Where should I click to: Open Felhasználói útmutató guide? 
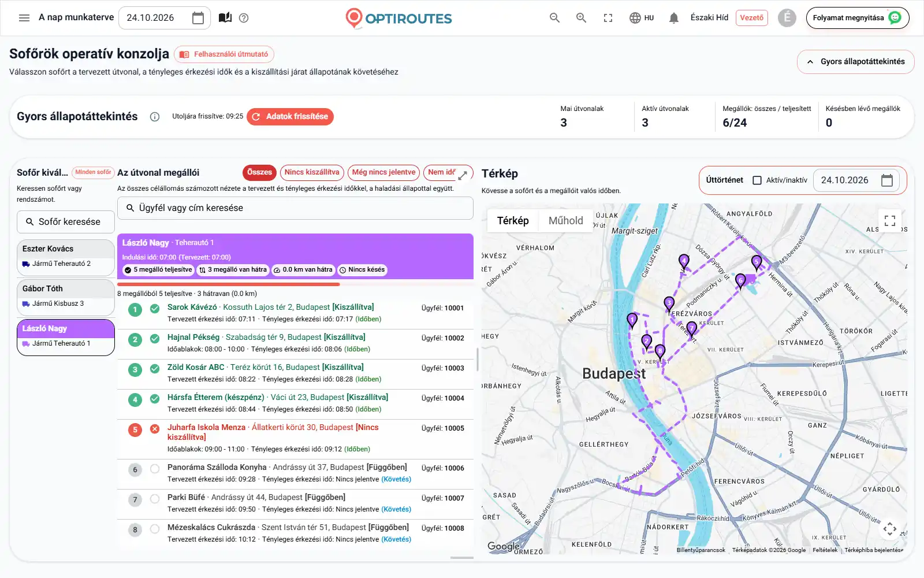click(224, 54)
